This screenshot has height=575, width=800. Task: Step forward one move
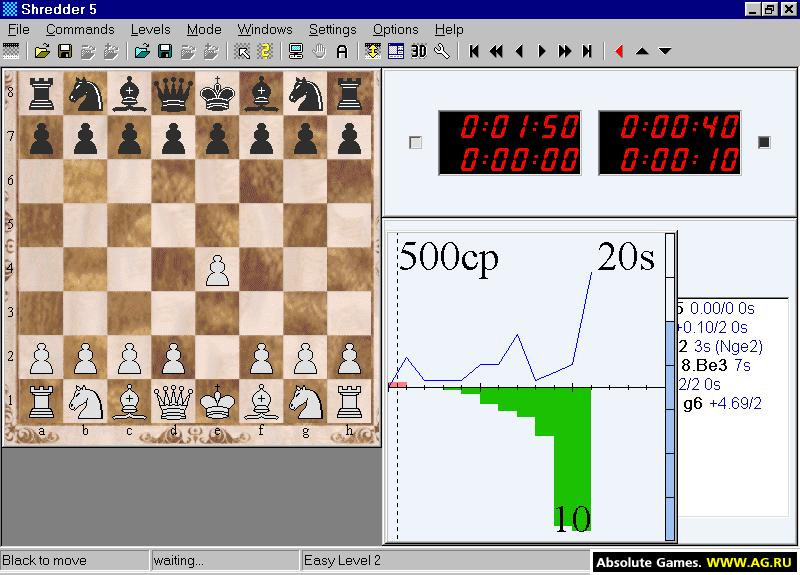point(542,51)
